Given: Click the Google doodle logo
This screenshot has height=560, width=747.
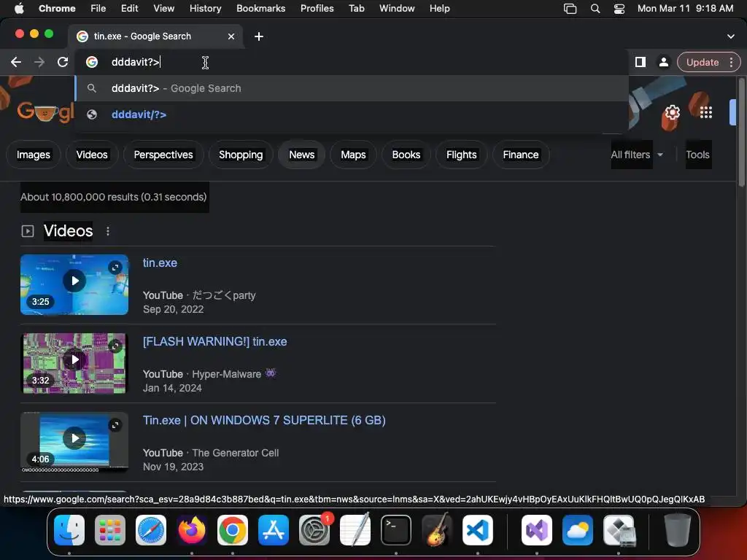Looking at the screenshot, I should [x=45, y=112].
